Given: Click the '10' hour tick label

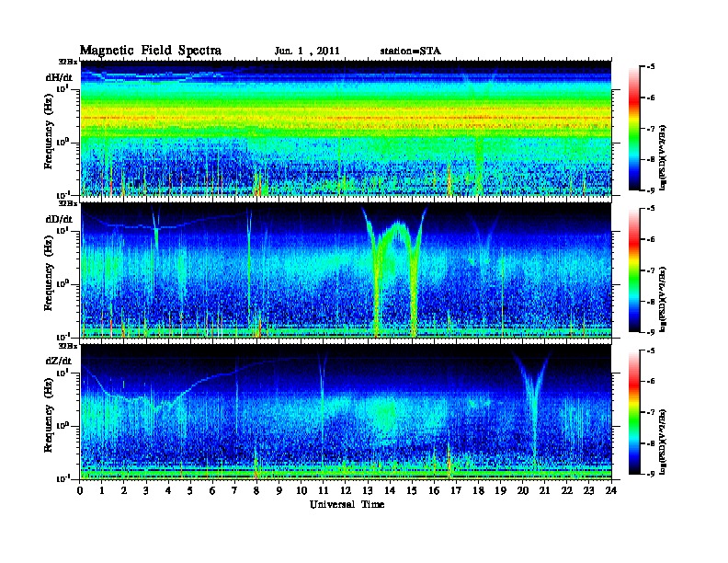Looking at the screenshot, I should click(x=301, y=490).
